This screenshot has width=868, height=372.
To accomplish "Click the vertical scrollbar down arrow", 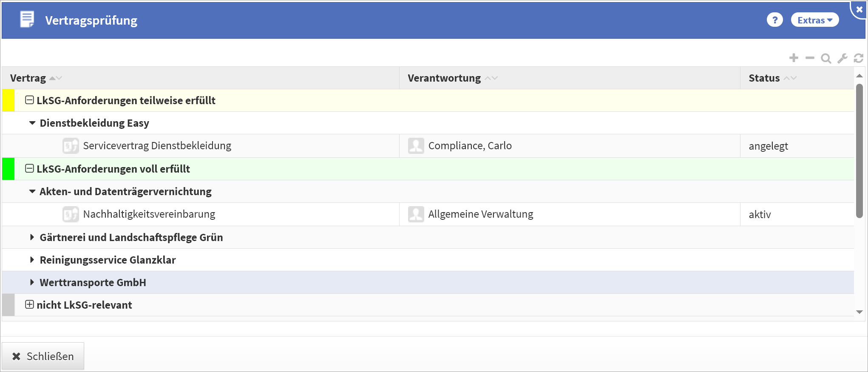I will pyautogui.click(x=859, y=312).
